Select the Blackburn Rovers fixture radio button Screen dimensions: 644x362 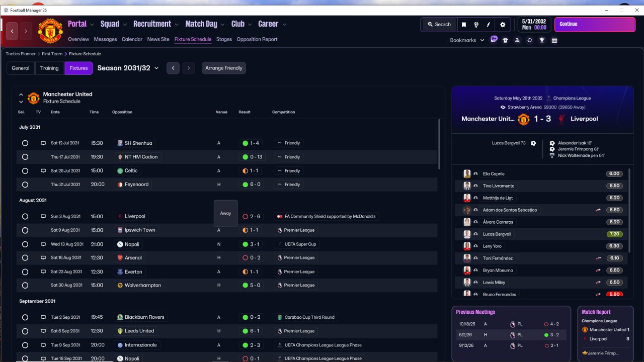25,317
